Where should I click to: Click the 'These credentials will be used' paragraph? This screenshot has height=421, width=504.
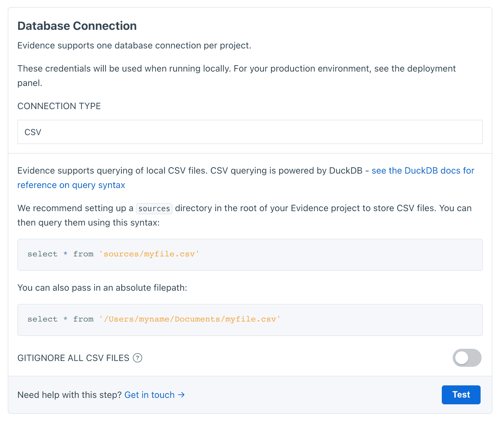point(236,69)
